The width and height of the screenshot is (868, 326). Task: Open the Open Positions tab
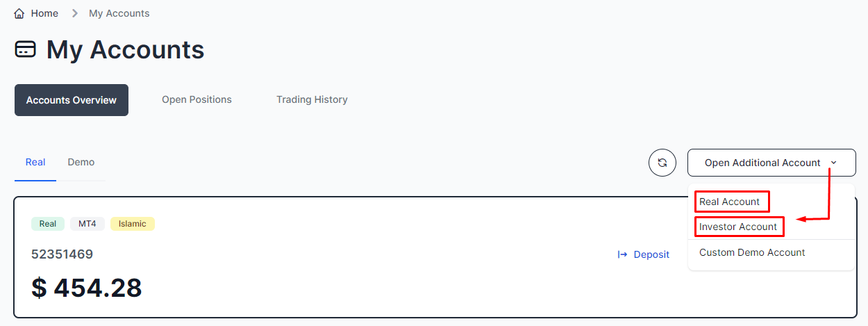197,99
